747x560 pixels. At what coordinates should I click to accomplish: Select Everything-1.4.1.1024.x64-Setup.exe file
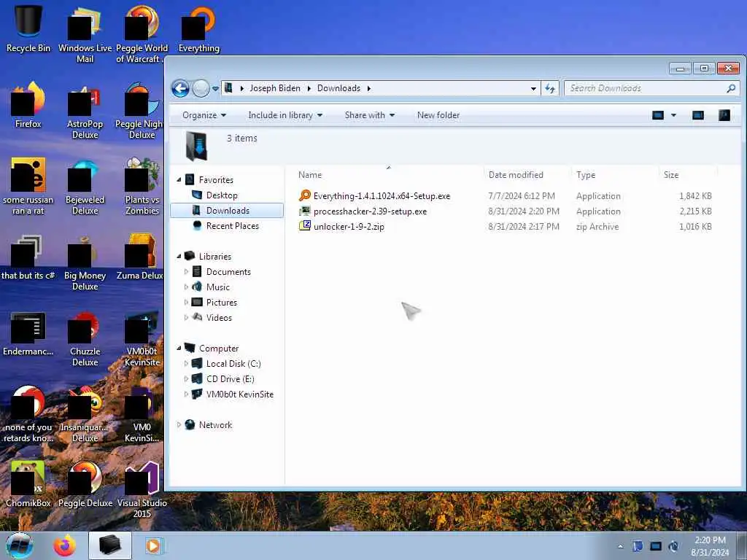click(x=382, y=195)
